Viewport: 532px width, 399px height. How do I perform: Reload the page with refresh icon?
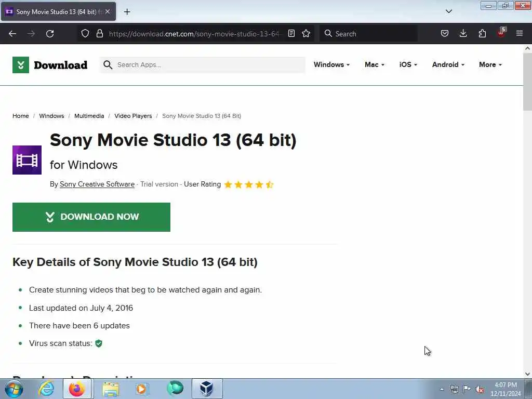(x=50, y=34)
